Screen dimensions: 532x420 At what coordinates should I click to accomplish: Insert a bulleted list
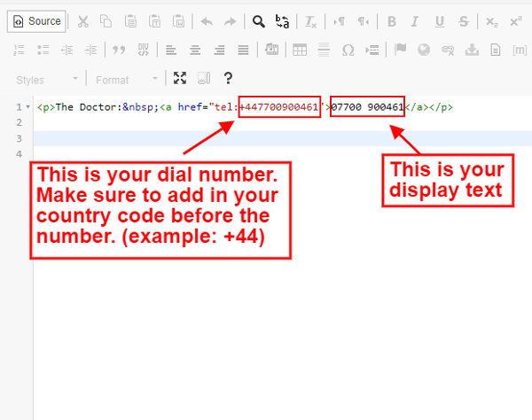click(43, 51)
